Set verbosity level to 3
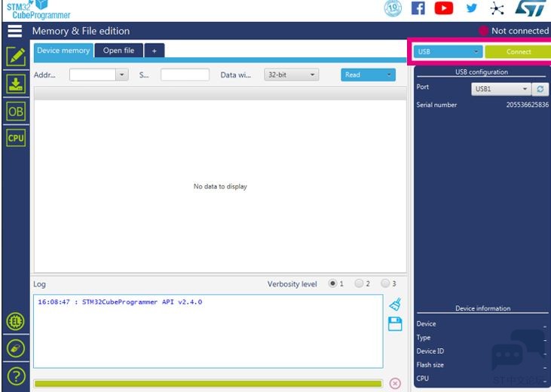 385,284
